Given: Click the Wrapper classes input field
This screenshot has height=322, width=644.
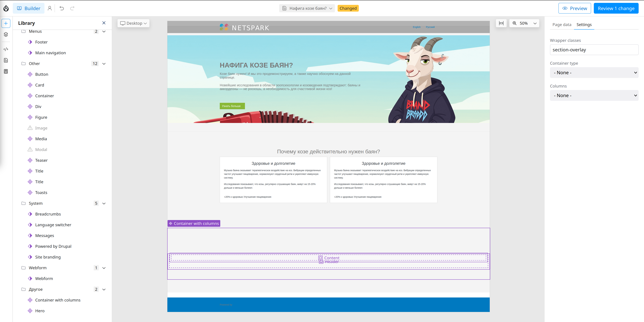Looking at the screenshot, I should pos(594,50).
